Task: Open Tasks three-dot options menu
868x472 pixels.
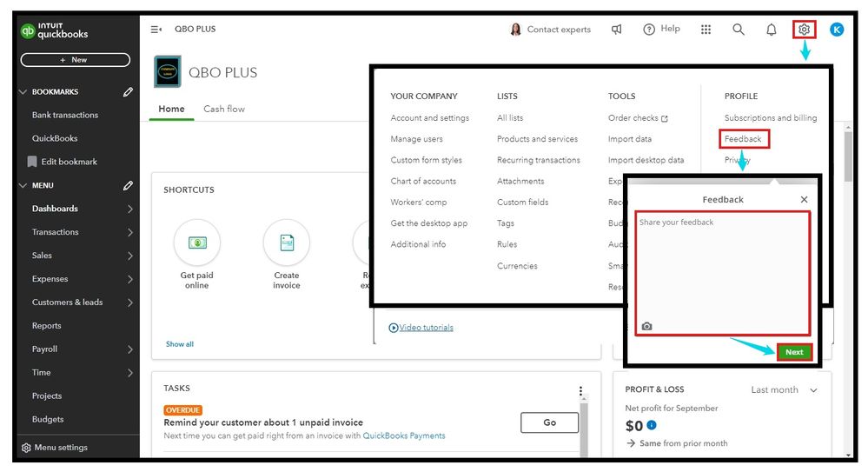Action: 580,390
